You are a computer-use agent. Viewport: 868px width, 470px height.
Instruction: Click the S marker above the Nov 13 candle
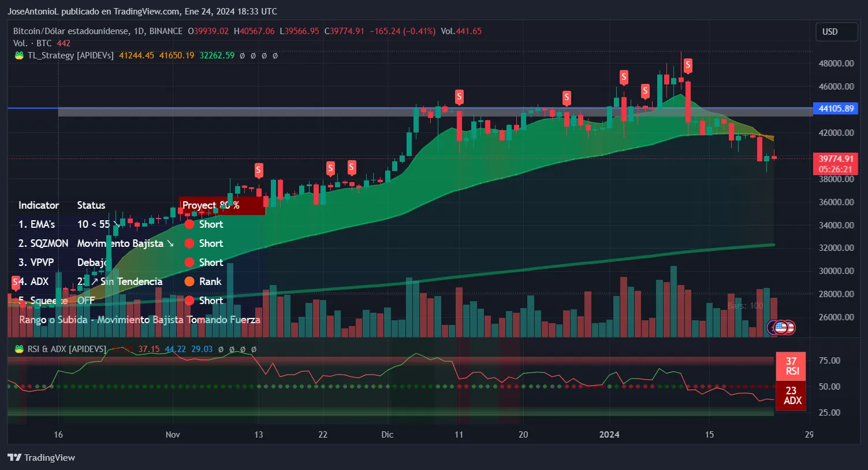(259, 170)
